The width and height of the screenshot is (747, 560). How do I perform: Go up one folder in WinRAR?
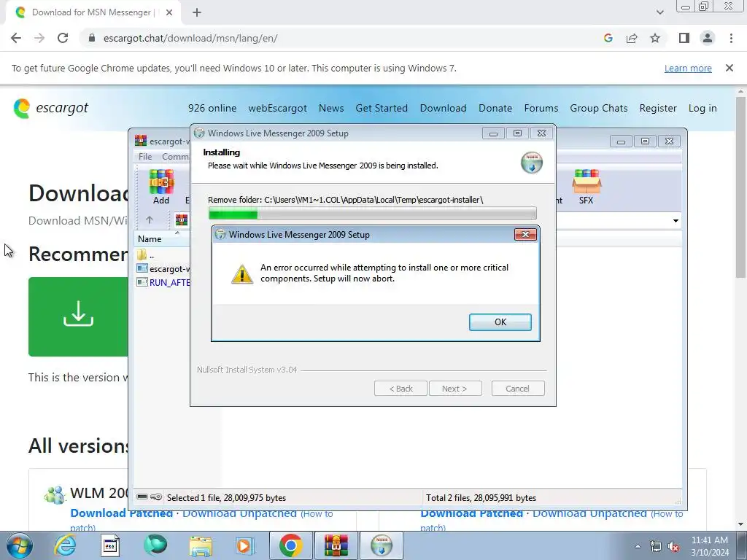pos(149,219)
